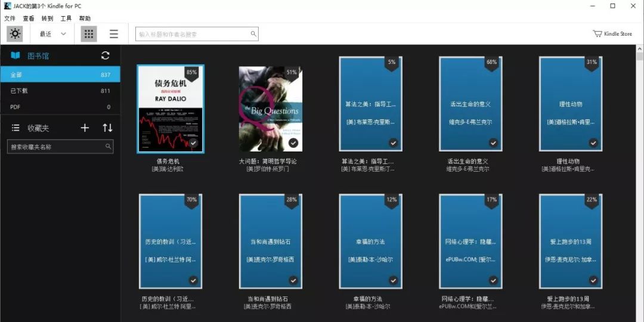Image resolution: width=644 pixels, height=322 pixels.
Task: Click downloaded checkmark on The Big Questions
Action: (x=293, y=143)
